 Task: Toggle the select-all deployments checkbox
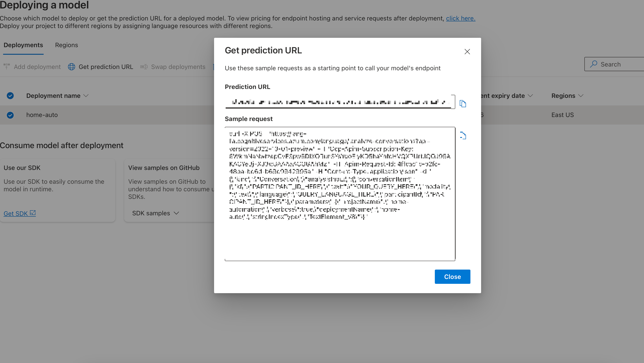point(10,96)
